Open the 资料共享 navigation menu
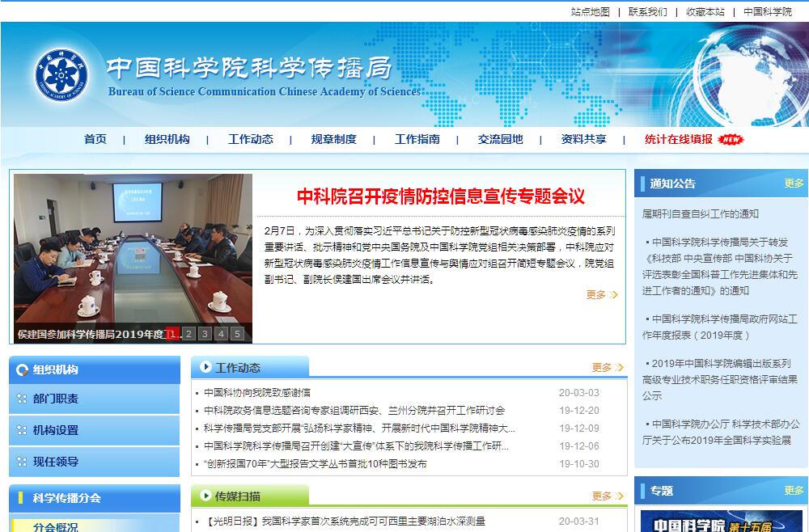 [x=584, y=139]
